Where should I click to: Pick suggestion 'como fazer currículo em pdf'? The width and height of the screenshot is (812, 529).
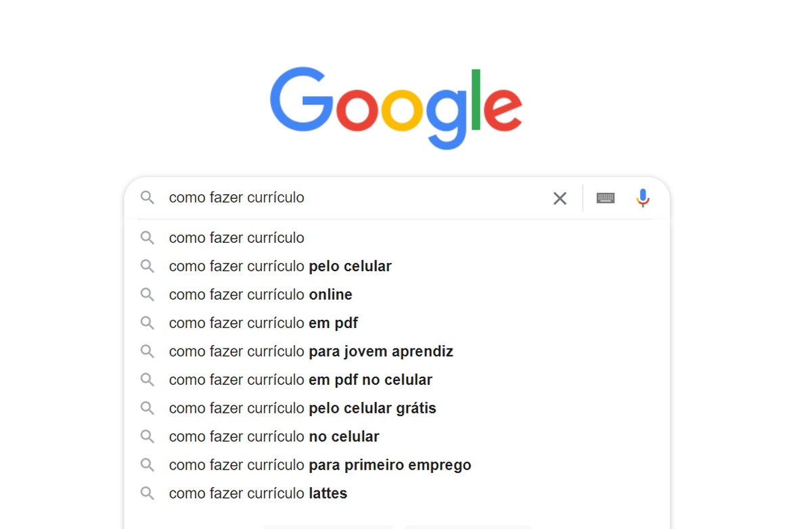click(x=263, y=323)
